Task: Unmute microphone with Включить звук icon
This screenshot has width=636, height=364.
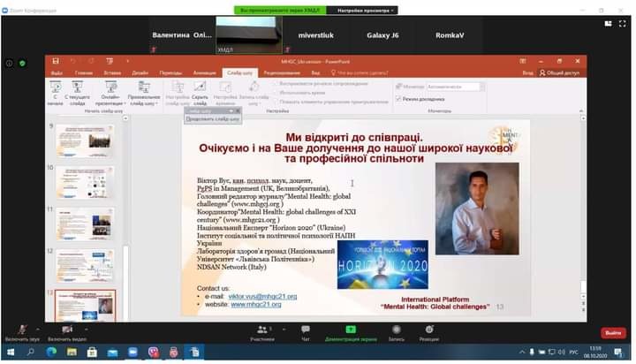Action: [22, 330]
